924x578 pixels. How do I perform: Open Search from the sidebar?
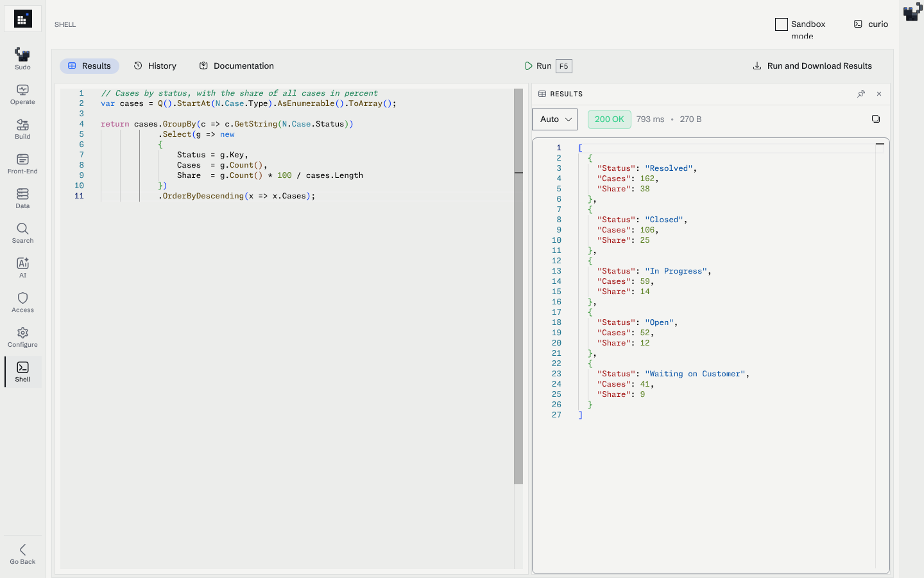click(x=22, y=233)
